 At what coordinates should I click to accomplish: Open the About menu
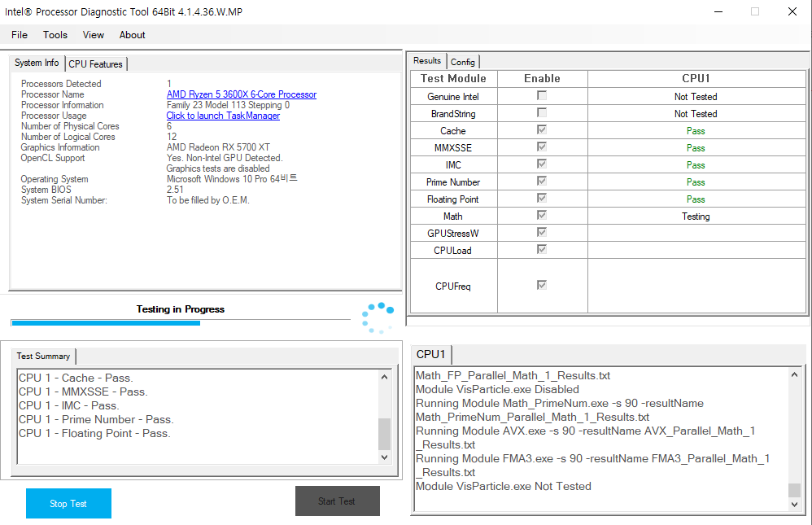[x=132, y=35]
